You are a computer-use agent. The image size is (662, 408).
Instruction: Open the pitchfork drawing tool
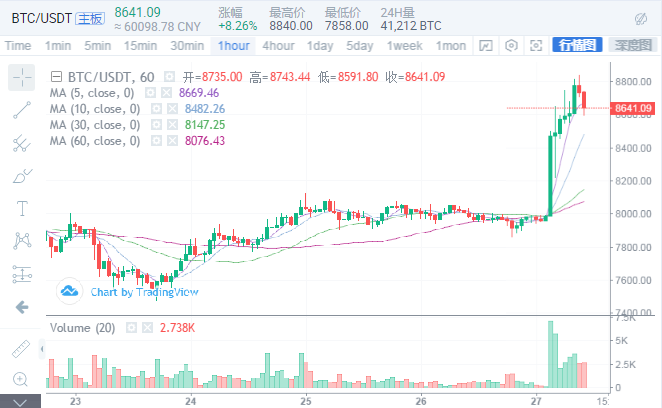click(x=22, y=143)
